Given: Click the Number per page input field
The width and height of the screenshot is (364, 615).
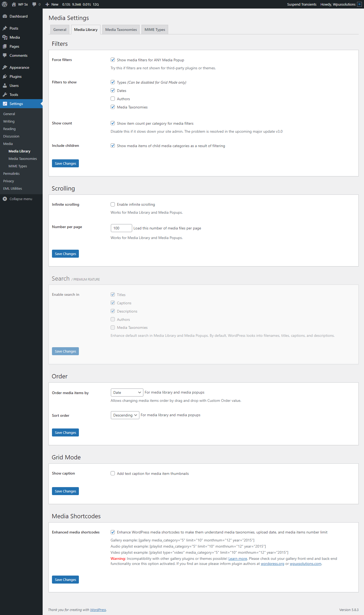Looking at the screenshot, I should [121, 228].
